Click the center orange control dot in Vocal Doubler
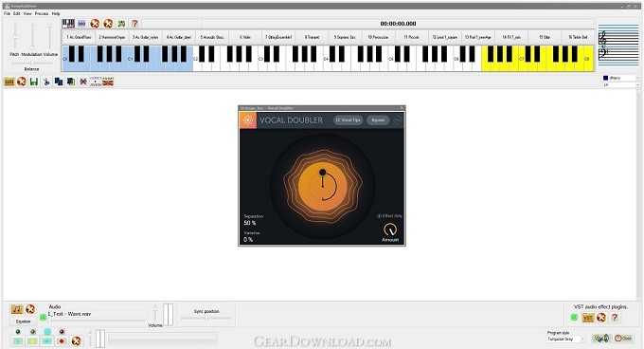Screen dimensions: 644x349 [x=322, y=173]
